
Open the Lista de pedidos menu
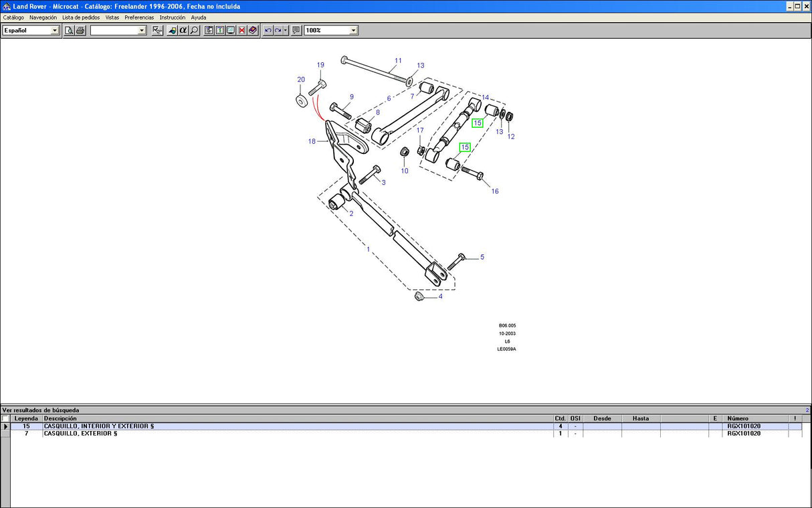[81, 17]
